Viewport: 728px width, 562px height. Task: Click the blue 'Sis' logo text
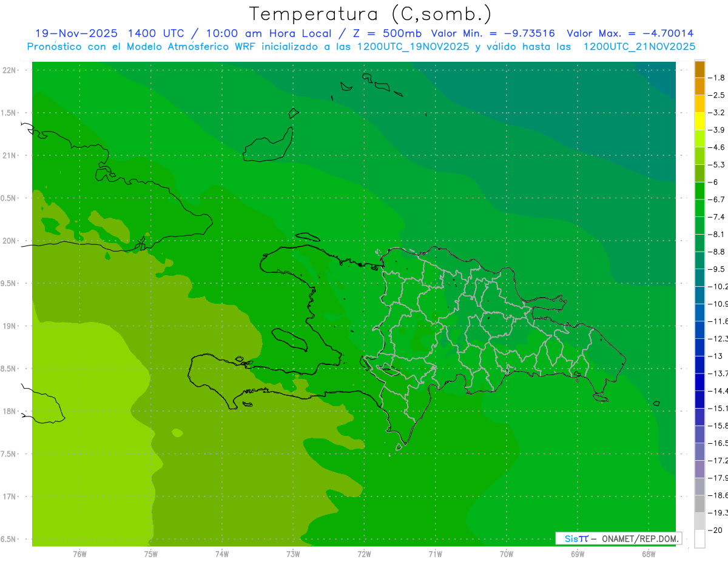click(x=571, y=538)
